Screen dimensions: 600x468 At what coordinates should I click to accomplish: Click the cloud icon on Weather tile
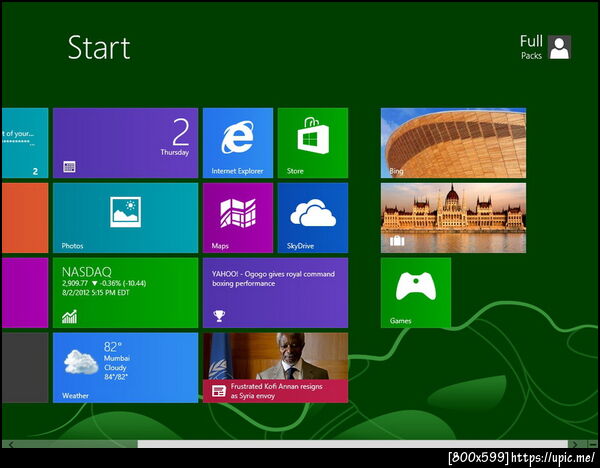(81, 362)
